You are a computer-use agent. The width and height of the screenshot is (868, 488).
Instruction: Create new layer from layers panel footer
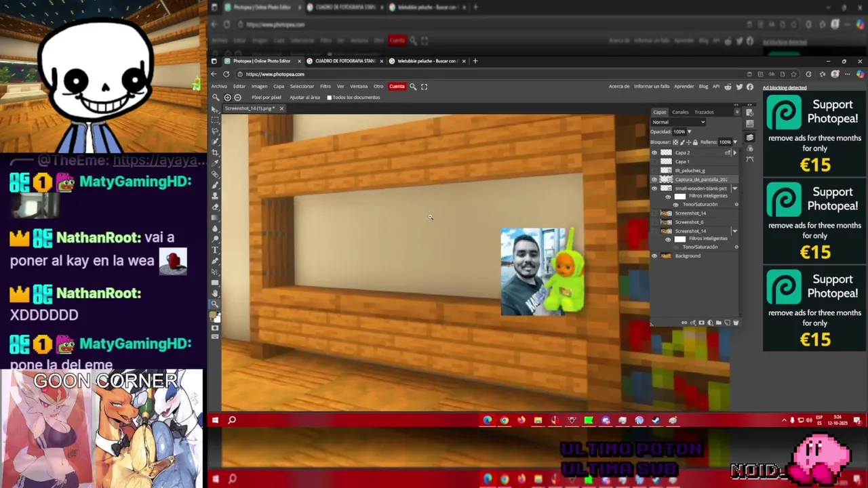coord(727,323)
